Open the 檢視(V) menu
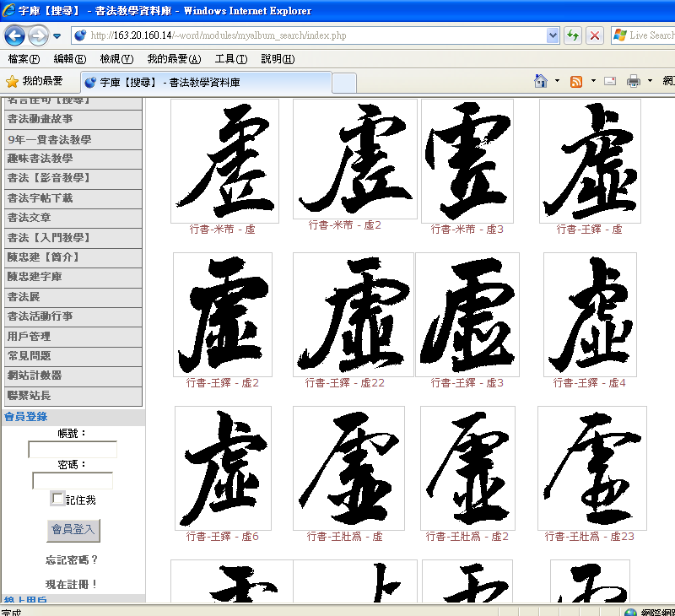This screenshot has width=675, height=616. tap(116, 59)
